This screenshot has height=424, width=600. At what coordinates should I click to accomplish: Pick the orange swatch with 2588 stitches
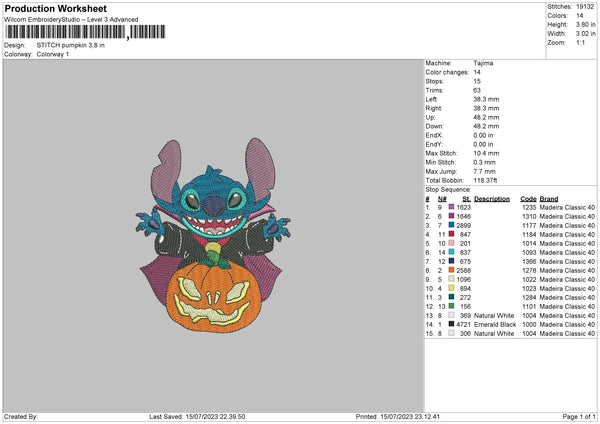(x=451, y=270)
